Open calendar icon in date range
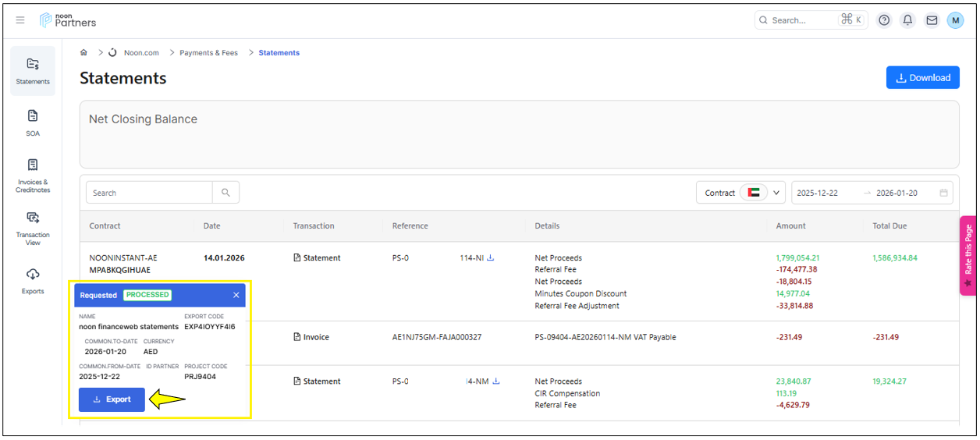 pos(943,193)
